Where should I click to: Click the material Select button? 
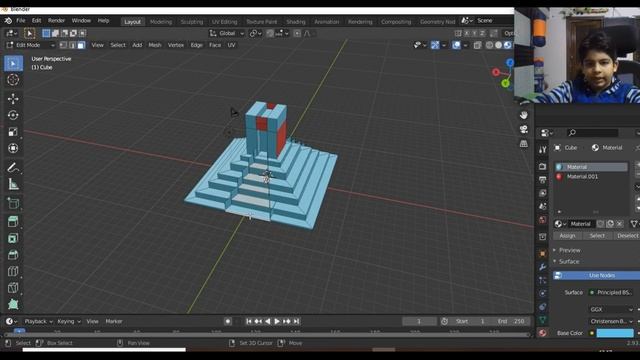click(597, 236)
